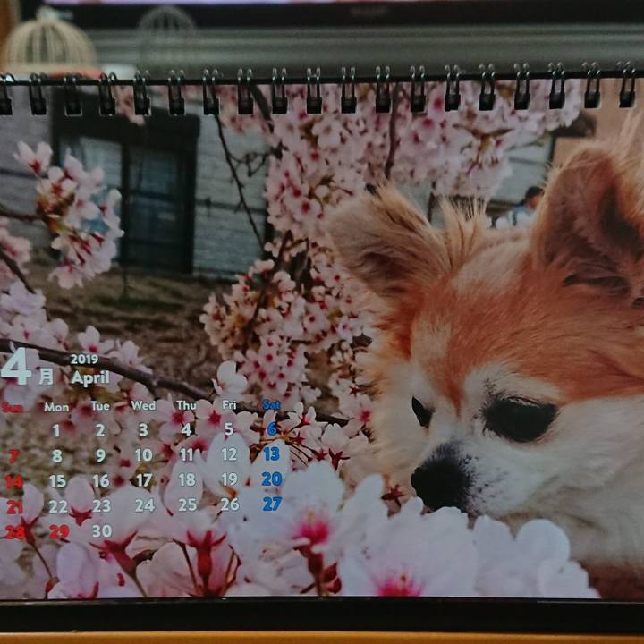Pick the blue Saturday date 20
The height and width of the screenshot is (644, 644).
(271, 479)
